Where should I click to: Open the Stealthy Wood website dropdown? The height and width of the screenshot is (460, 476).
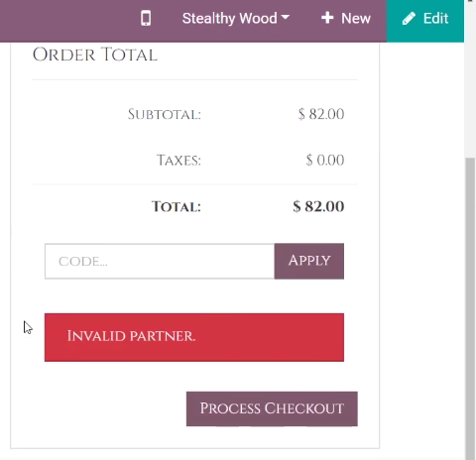(x=236, y=18)
